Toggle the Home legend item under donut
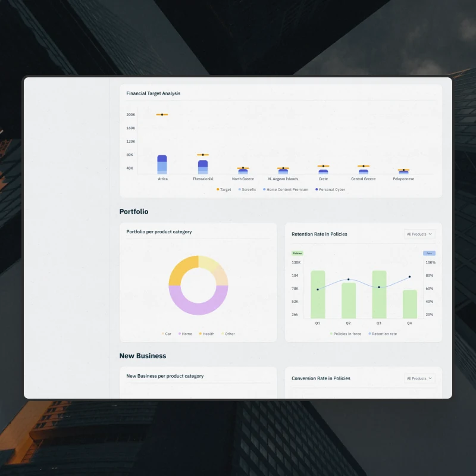Screen dimensions: 476x476 click(x=185, y=334)
